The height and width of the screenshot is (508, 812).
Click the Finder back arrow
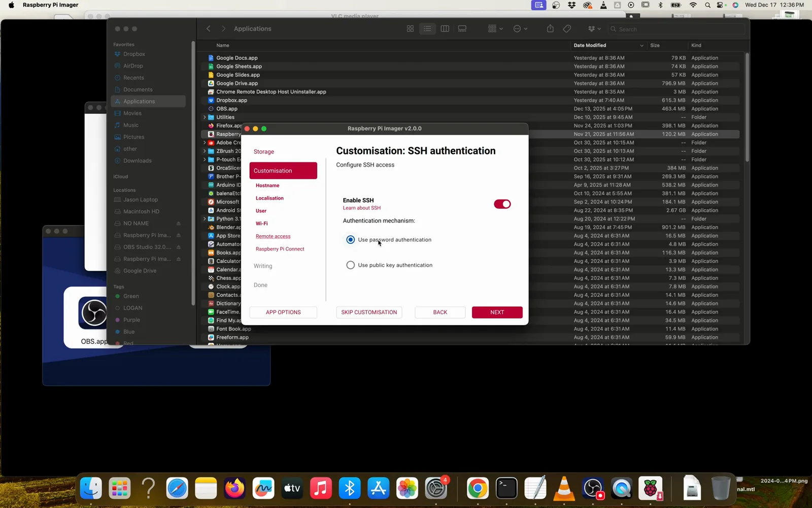[209, 29]
